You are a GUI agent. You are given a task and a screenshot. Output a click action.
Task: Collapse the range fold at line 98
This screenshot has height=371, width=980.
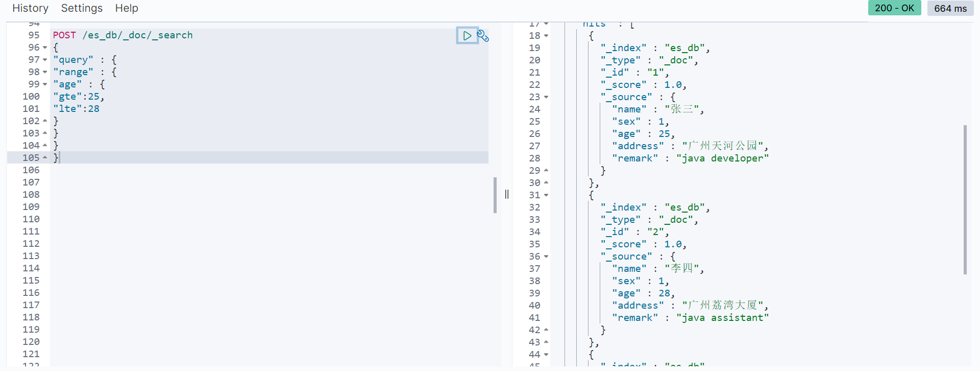pos(45,72)
